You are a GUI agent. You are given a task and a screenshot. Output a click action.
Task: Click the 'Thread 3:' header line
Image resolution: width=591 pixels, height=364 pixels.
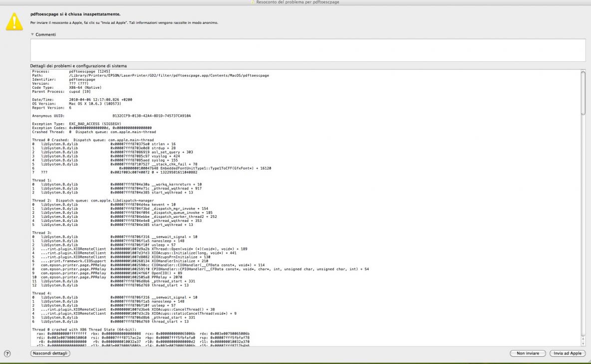pos(42,233)
